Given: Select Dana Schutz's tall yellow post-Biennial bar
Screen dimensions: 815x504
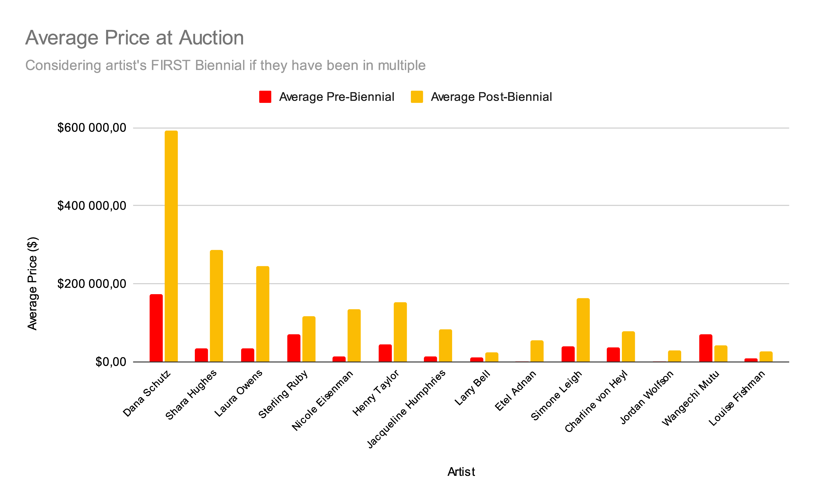Looking at the screenshot, I should [171, 246].
